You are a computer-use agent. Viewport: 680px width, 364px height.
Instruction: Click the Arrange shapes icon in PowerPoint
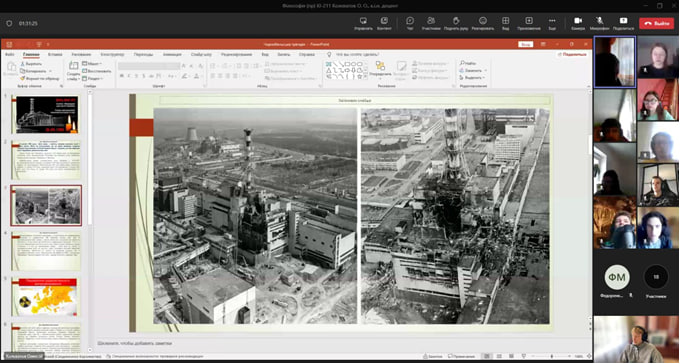pyautogui.click(x=380, y=69)
